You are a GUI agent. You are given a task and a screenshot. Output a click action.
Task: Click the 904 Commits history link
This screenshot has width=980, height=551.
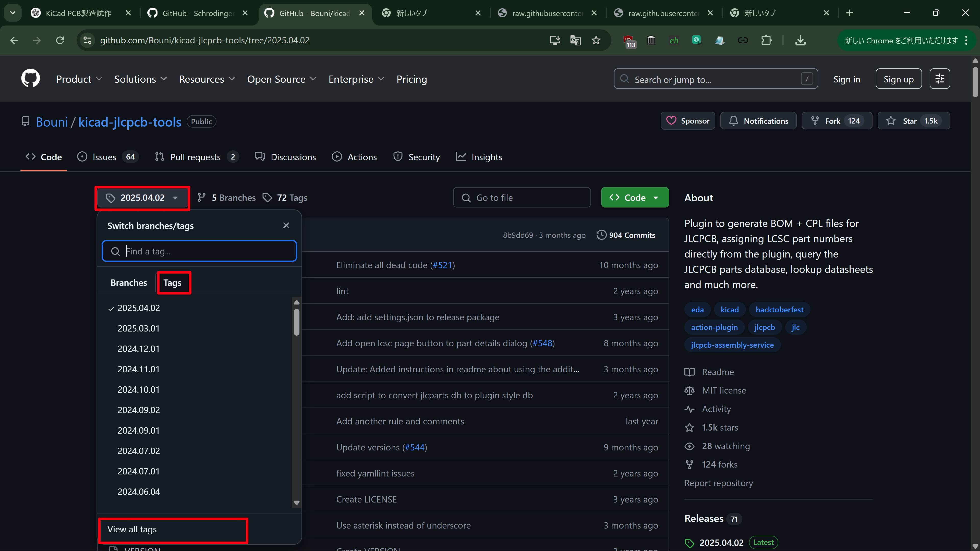(626, 235)
